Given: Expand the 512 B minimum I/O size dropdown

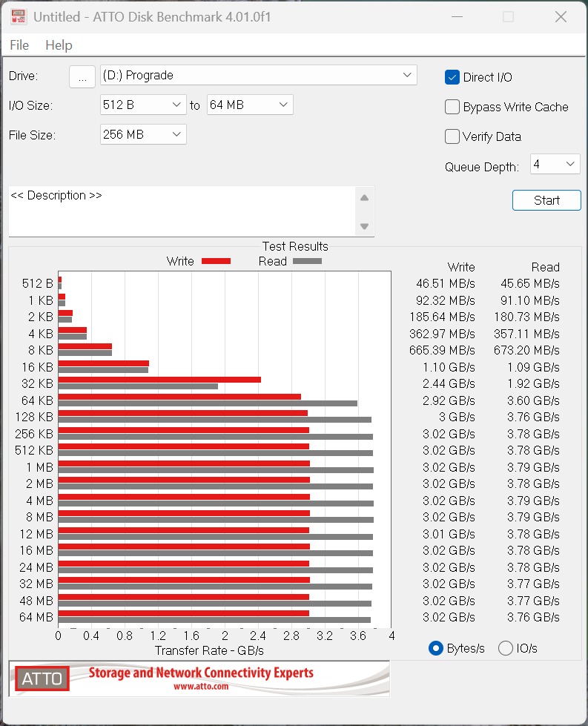Looking at the screenshot, I should pos(143,105).
